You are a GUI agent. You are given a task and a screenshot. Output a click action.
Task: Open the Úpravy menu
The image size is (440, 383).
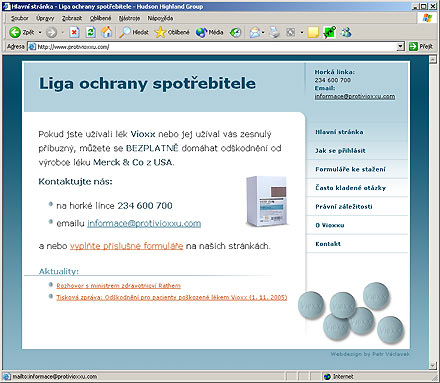pyautogui.click(x=45, y=18)
